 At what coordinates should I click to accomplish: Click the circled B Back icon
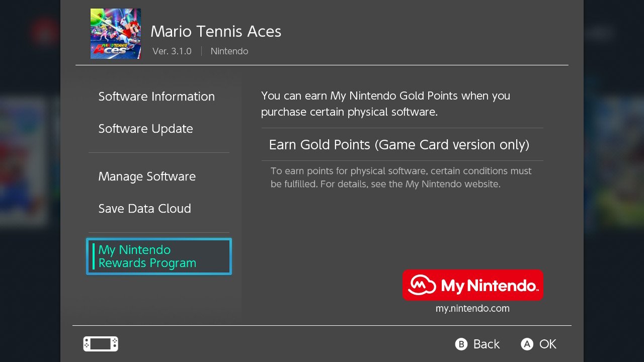(x=461, y=344)
